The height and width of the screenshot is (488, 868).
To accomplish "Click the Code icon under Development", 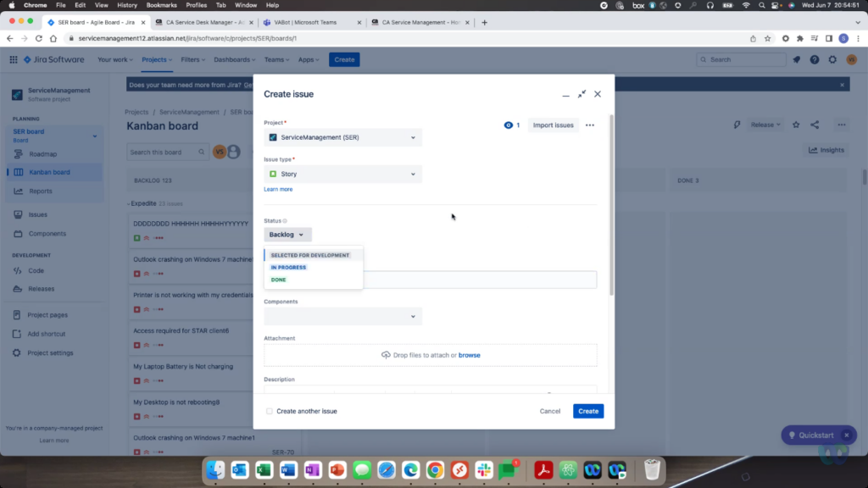I will click(x=18, y=270).
